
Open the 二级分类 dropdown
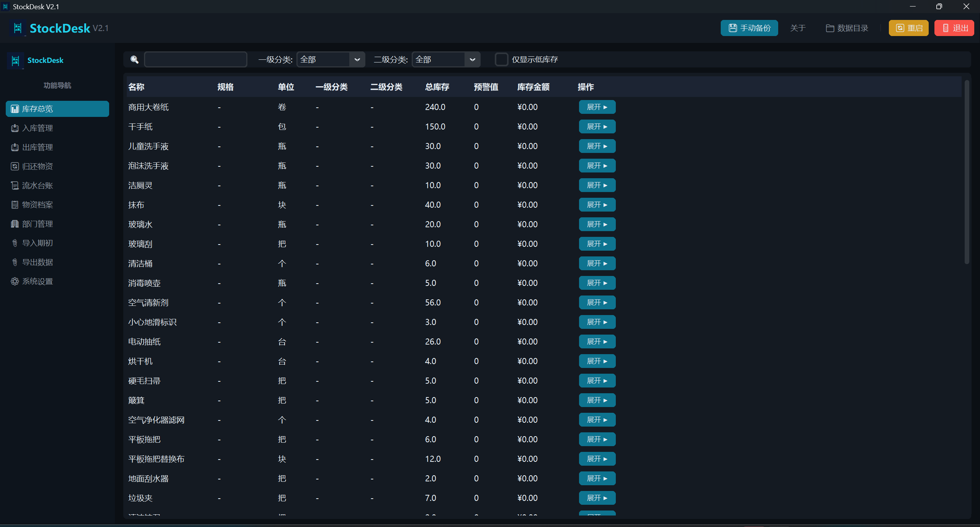(446, 59)
